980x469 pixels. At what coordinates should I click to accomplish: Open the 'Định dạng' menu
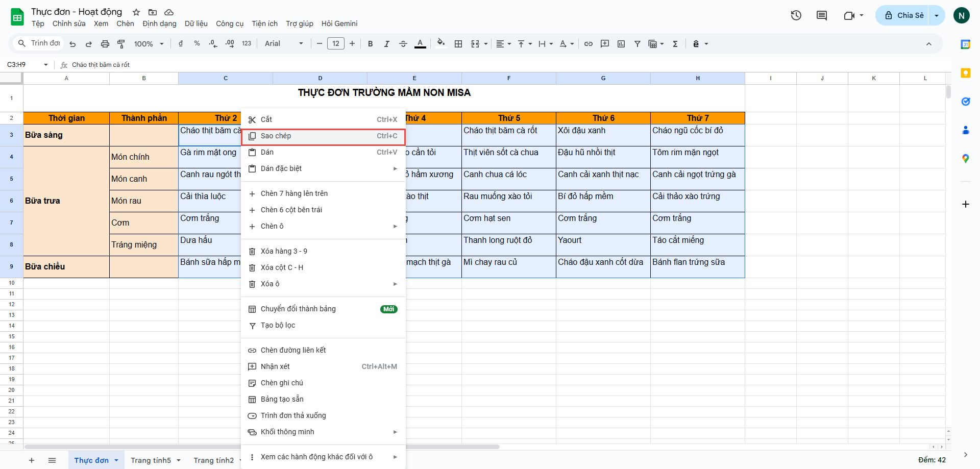[159, 23]
